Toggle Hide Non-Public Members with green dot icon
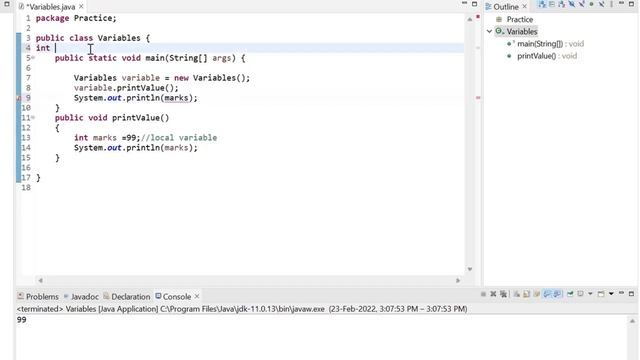640x360 pixels. point(591,4)
